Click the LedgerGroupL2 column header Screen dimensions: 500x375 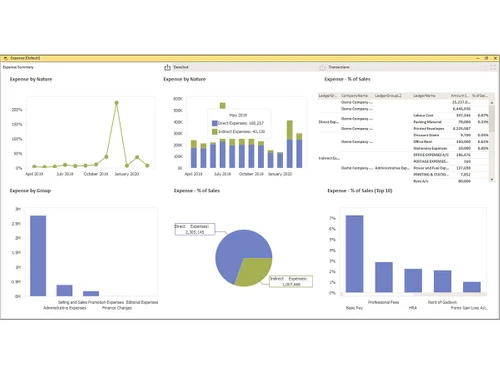[x=388, y=96]
